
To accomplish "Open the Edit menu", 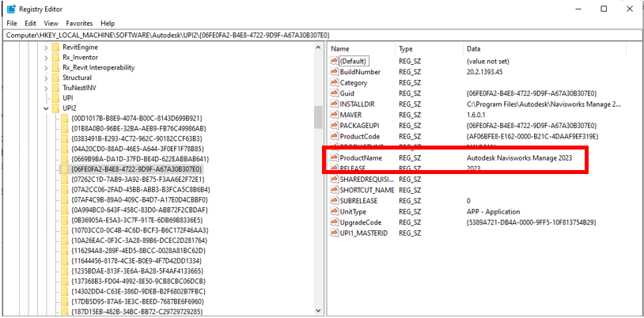I will [x=30, y=24].
